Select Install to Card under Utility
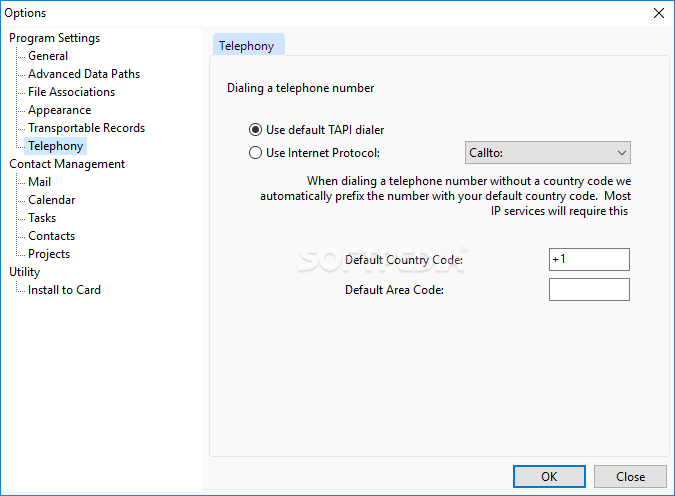This screenshot has width=675, height=496. pos(64,290)
